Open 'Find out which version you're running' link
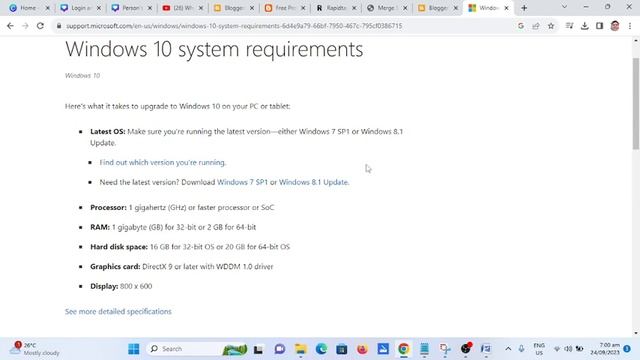Viewport: 640px width, 360px height. click(162, 162)
